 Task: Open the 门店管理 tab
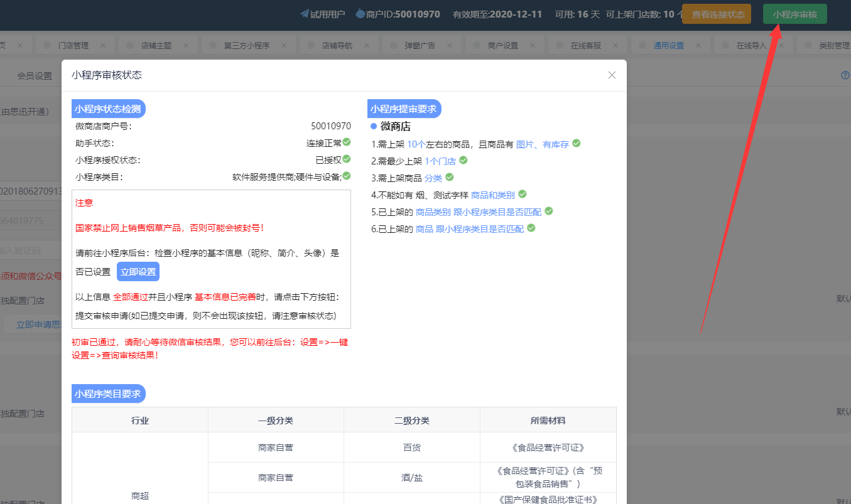pyautogui.click(x=73, y=46)
